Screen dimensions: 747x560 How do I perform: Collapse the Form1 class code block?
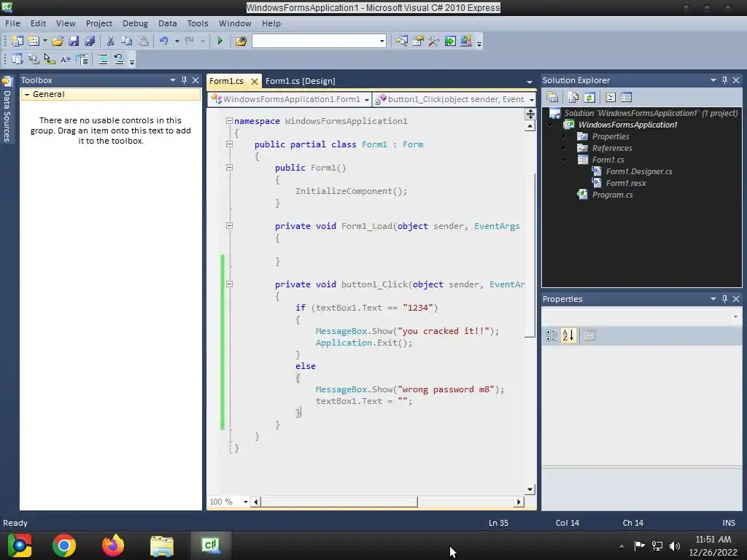click(229, 144)
